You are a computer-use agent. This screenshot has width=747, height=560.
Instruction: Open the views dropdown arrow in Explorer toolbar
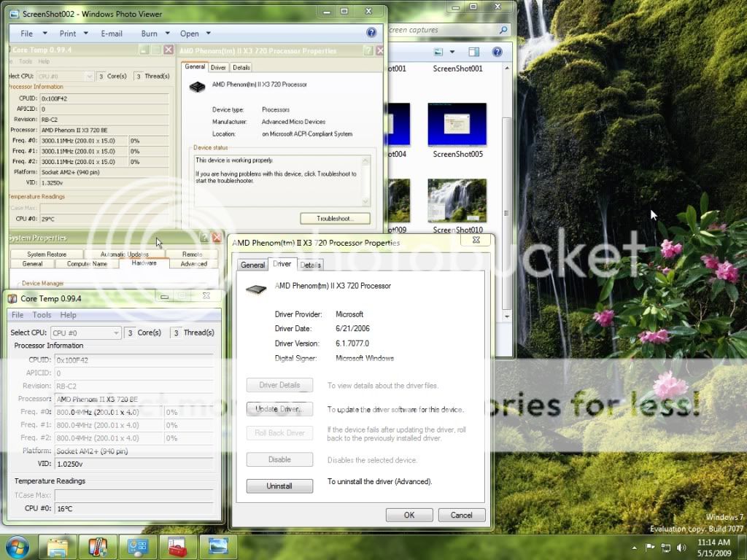452,52
